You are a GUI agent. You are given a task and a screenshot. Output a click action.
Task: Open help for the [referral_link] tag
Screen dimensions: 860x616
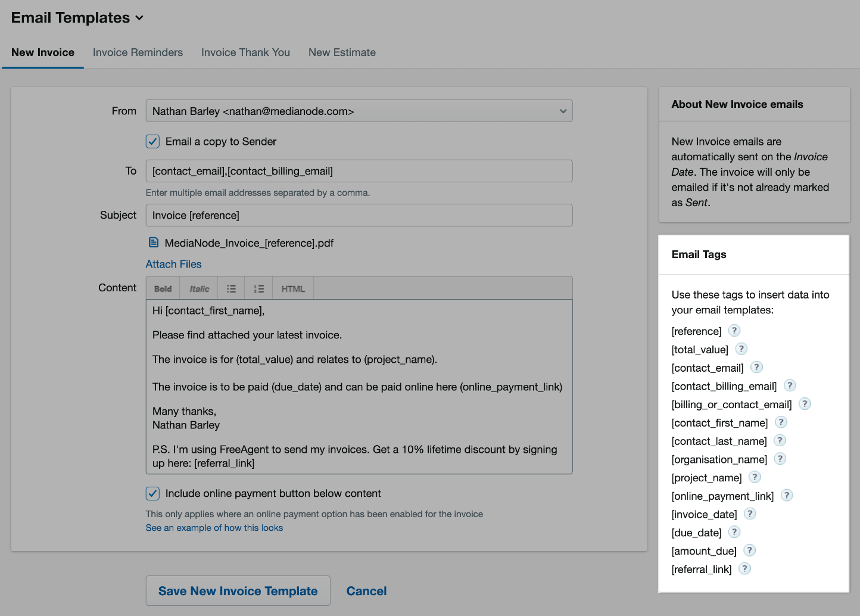(x=744, y=568)
